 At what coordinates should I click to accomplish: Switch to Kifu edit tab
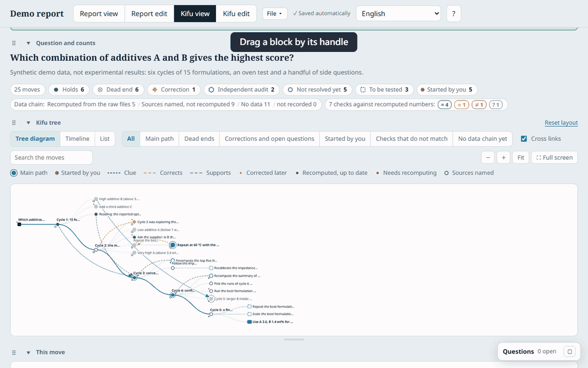(x=236, y=13)
